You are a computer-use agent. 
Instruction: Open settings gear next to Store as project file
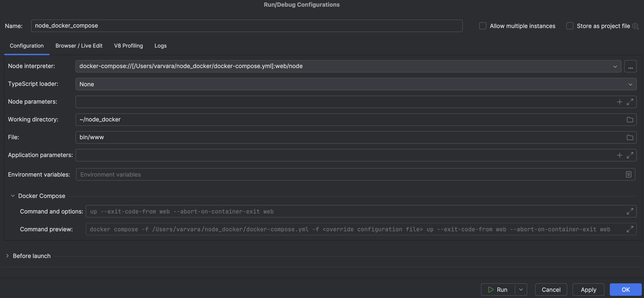click(x=636, y=26)
